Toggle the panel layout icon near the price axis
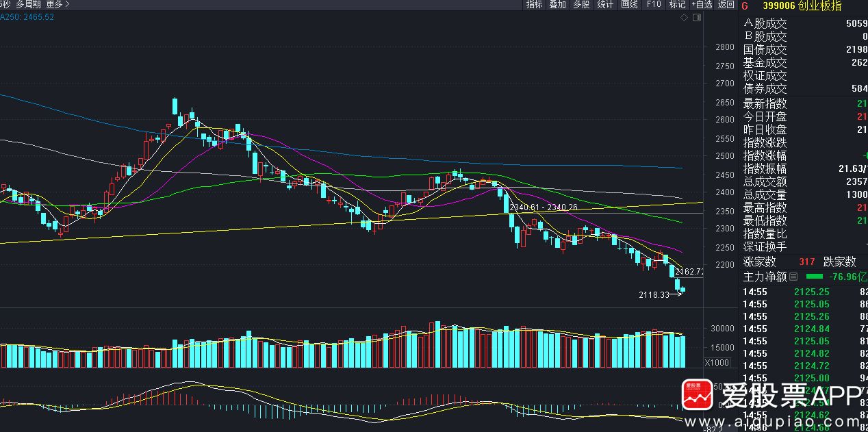This screenshot has width=868, height=432. 696,18
